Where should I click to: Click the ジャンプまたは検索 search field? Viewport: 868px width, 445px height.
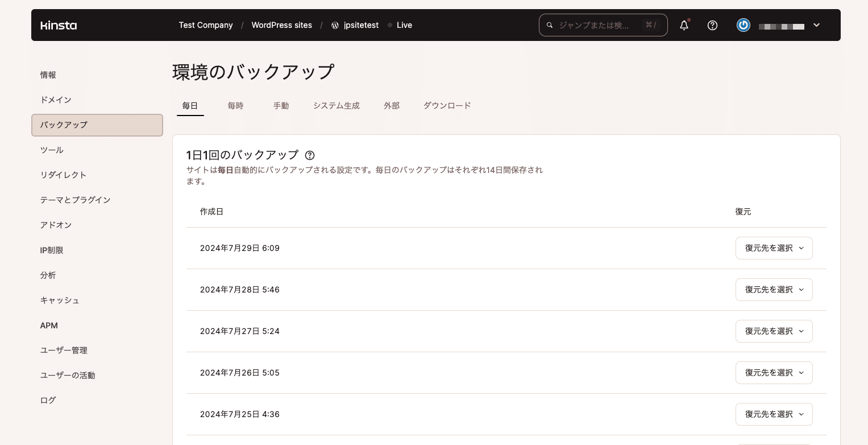coord(597,25)
